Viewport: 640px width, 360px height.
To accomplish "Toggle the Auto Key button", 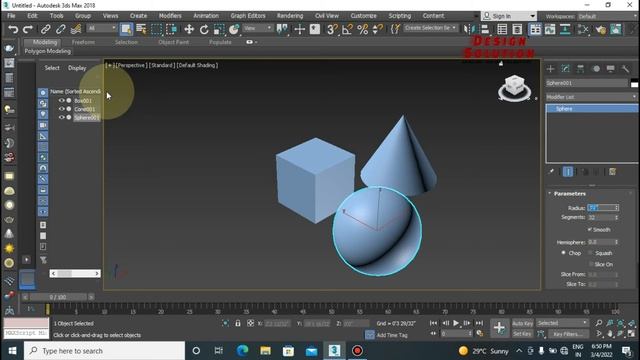I will click(x=522, y=323).
